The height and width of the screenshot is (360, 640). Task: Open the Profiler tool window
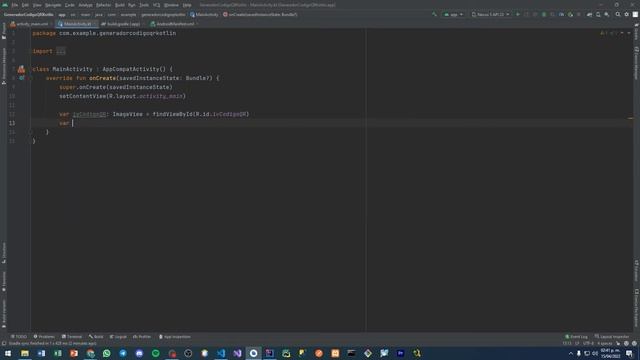(142, 337)
